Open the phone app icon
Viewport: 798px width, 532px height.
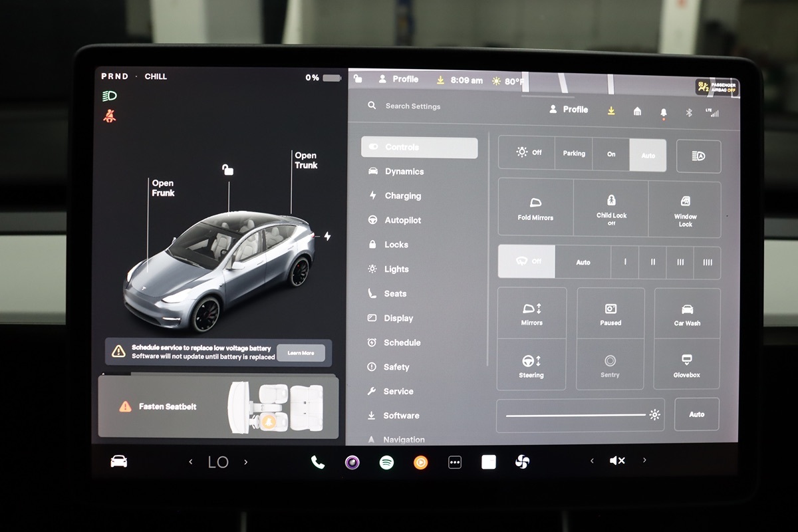tap(318, 462)
